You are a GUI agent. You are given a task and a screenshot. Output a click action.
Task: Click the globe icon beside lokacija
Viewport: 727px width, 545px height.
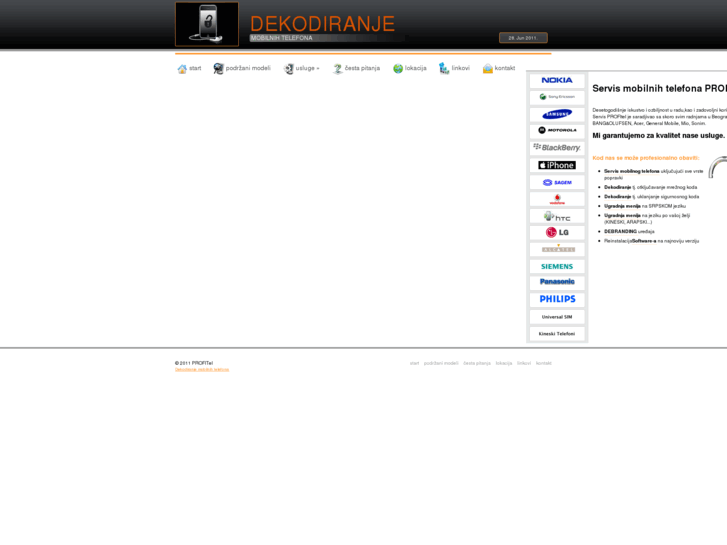click(398, 69)
